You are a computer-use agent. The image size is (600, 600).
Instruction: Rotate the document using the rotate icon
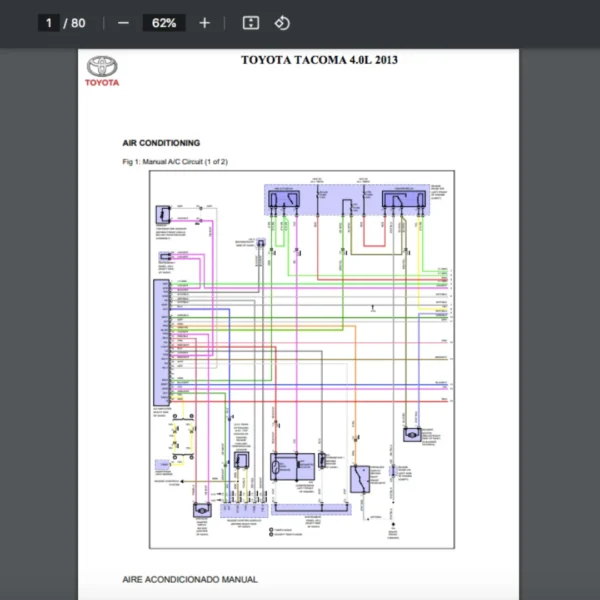pos(282,22)
